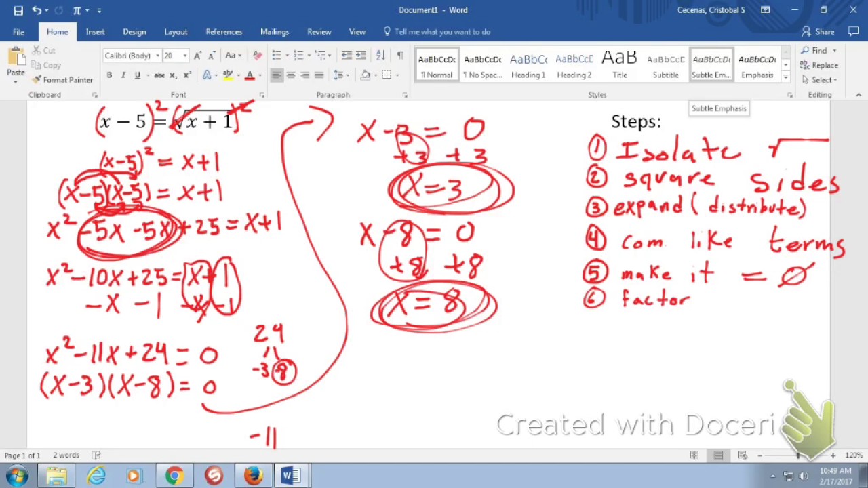The height and width of the screenshot is (488, 868).
Task: Click text highlight color button
Action: coord(229,75)
